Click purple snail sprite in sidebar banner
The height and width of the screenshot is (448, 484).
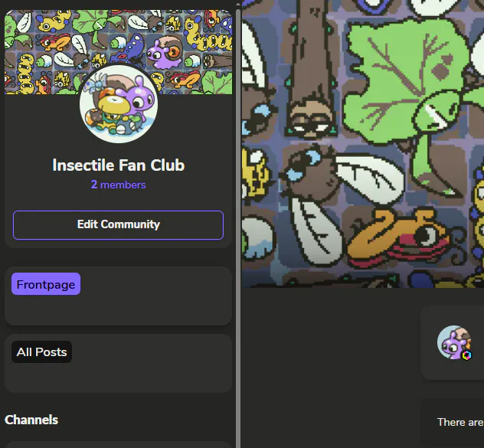[x=164, y=53]
